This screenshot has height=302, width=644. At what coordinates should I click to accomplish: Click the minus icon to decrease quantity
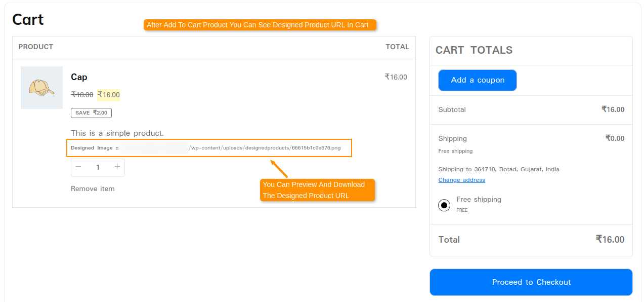point(78,167)
